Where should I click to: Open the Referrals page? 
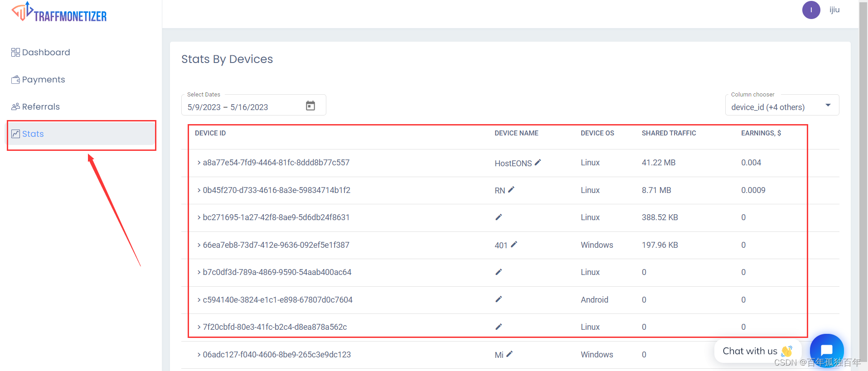35,106
